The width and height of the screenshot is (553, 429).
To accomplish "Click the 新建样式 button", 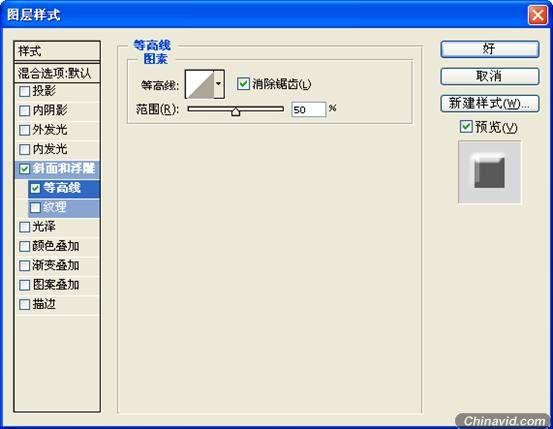I will click(x=490, y=103).
